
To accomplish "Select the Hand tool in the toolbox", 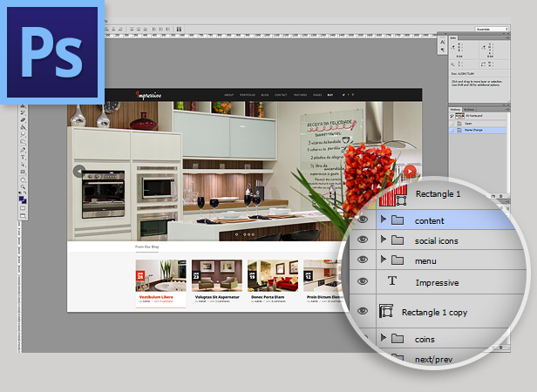I will pos(23,179).
